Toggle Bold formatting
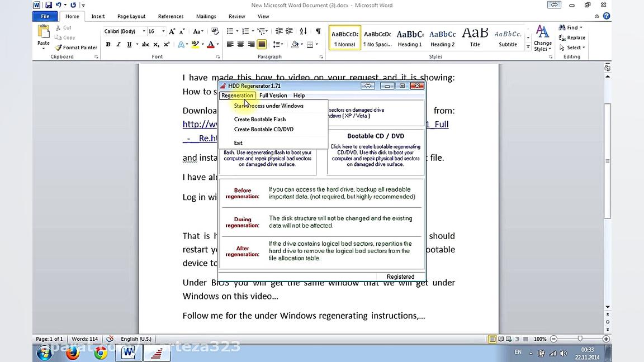Image resolution: width=644 pixels, height=362 pixels. pyautogui.click(x=108, y=44)
